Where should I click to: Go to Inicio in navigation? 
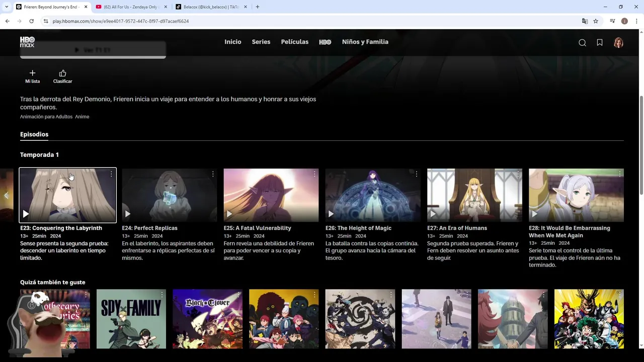233,42
